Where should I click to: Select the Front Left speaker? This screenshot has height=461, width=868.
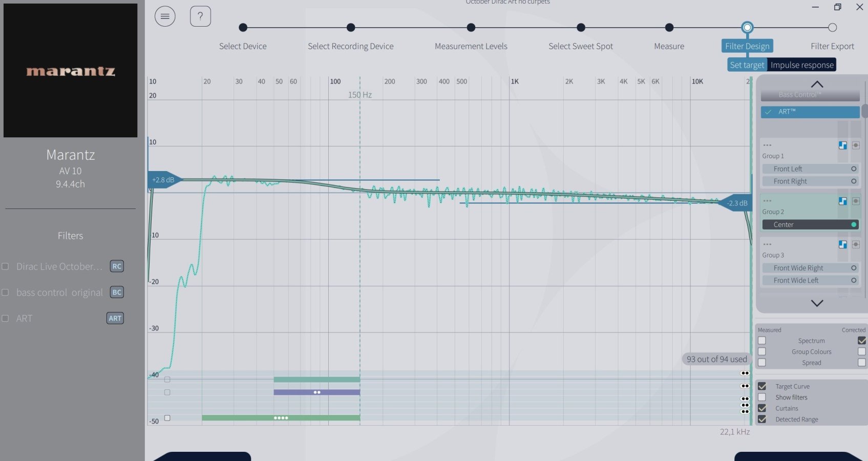pyautogui.click(x=809, y=169)
